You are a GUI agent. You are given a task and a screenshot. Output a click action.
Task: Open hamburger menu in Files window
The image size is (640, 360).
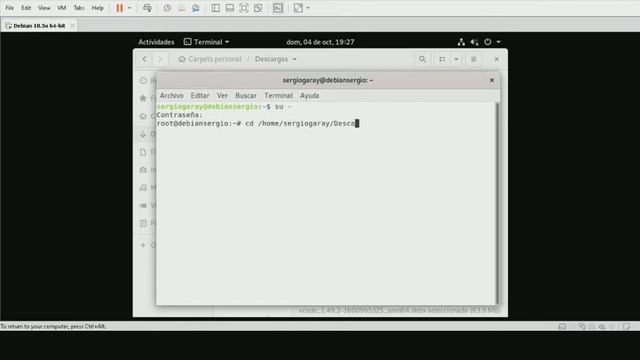click(x=473, y=59)
